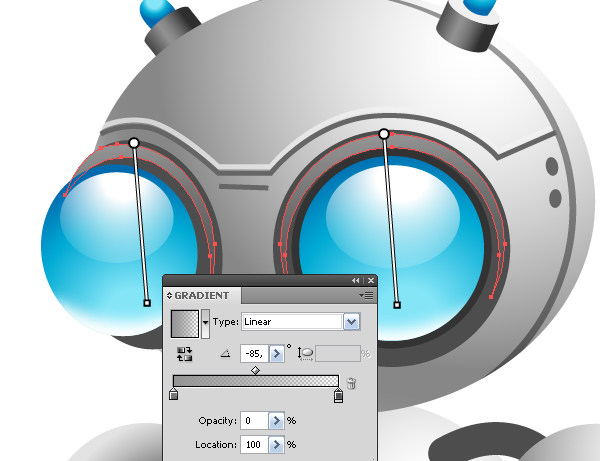The image size is (600, 461).
Task: Open the angle presets arrow
Action: 276,354
